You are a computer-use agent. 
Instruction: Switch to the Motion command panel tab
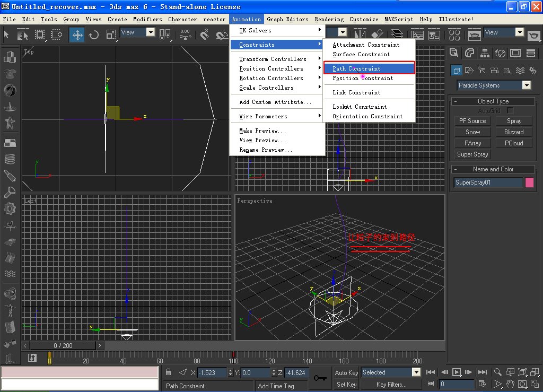click(500, 53)
